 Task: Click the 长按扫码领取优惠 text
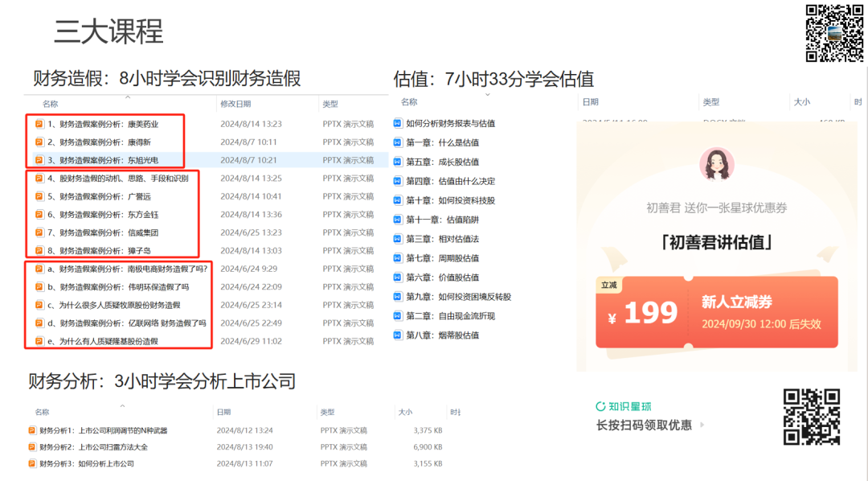(x=644, y=425)
